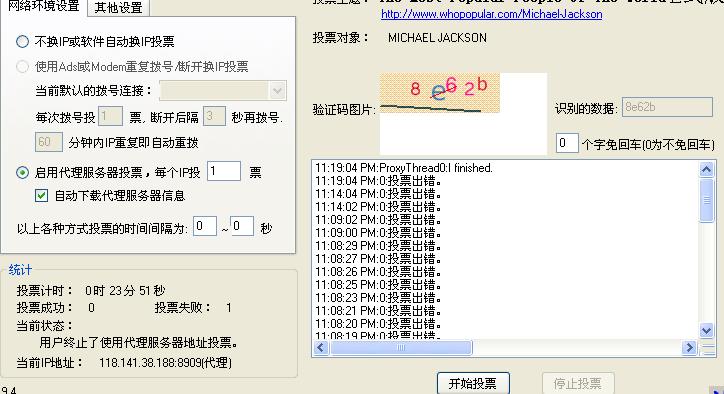Viewport: 724px width, 394px height.
Task: Select 使用Adsl或Modem重复拨号 radio option
Action: pos(22,67)
